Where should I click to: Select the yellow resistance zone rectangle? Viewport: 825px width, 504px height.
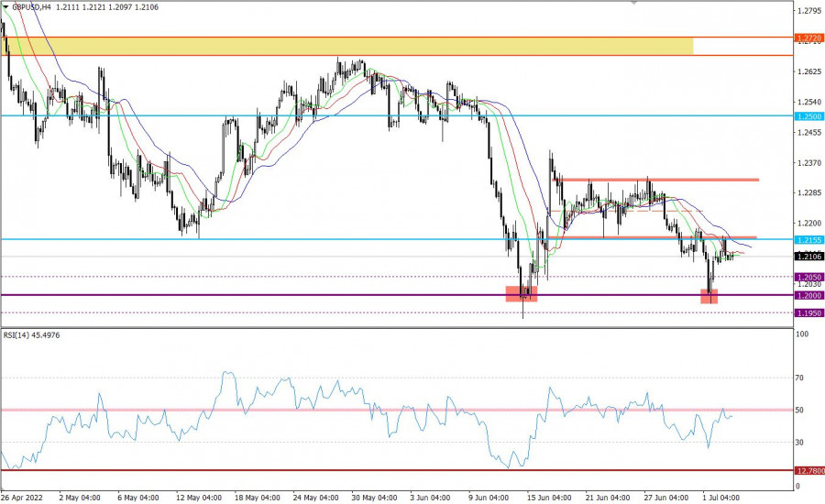coord(346,47)
